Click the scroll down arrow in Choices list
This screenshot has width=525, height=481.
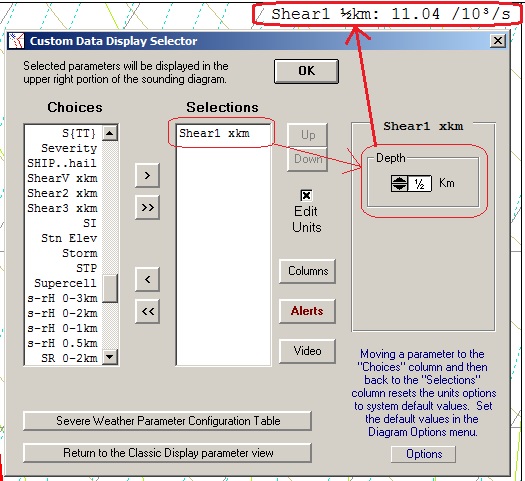pos(110,356)
